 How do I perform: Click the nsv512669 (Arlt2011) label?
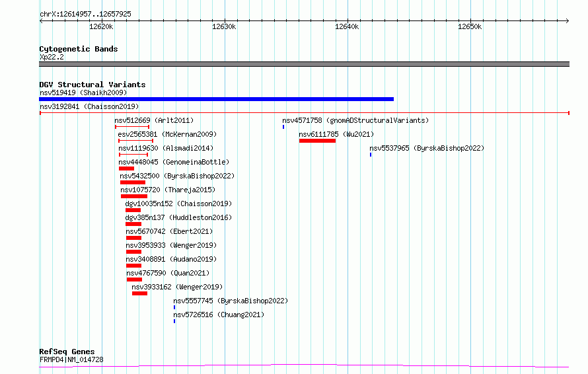(154, 120)
